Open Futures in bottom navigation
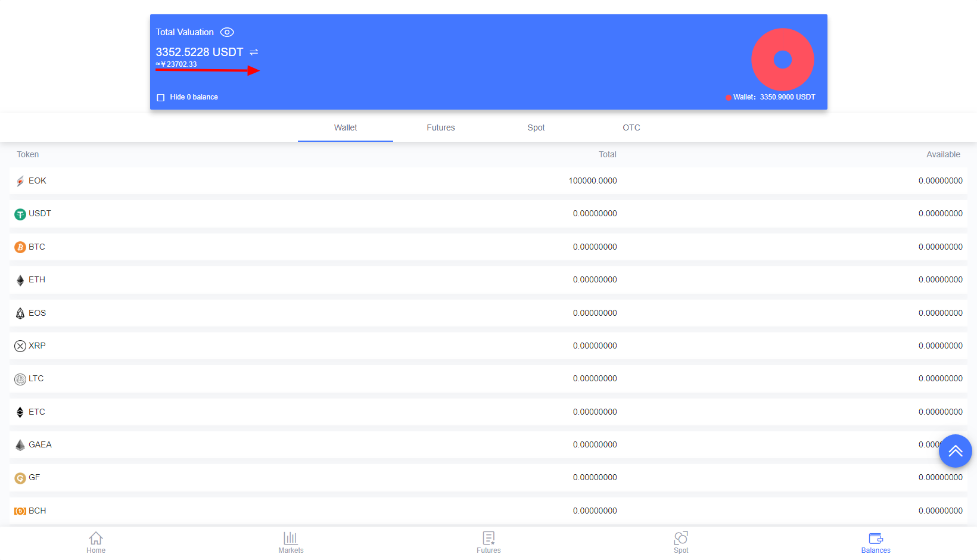 pyautogui.click(x=488, y=543)
